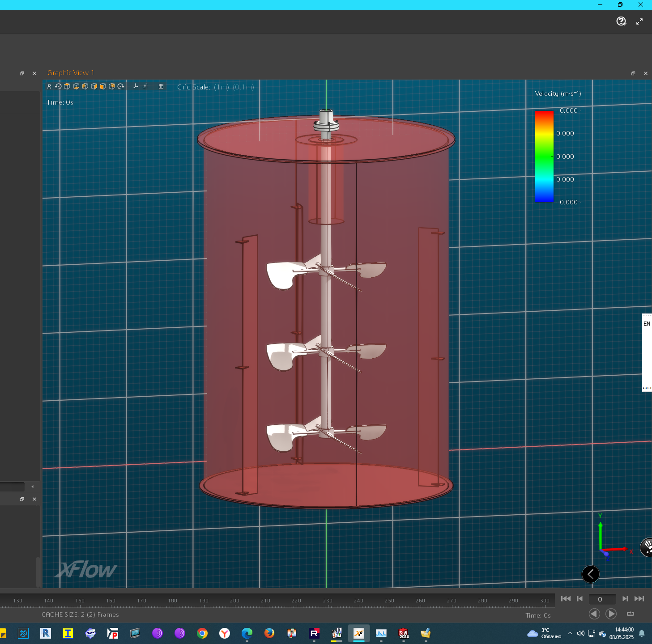Jump to the first frame
652x644 pixels.
(566, 598)
